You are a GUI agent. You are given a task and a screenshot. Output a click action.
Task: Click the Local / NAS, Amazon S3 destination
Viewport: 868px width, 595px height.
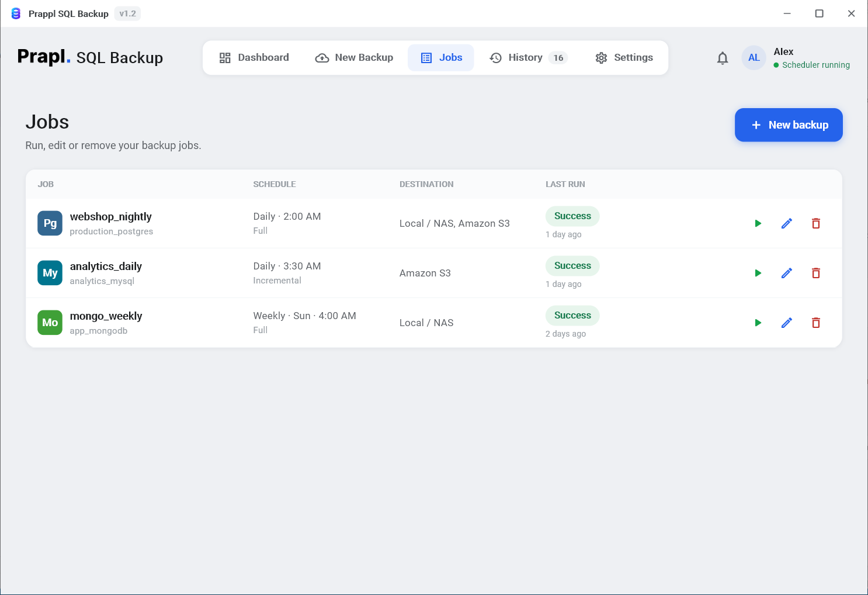(454, 223)
